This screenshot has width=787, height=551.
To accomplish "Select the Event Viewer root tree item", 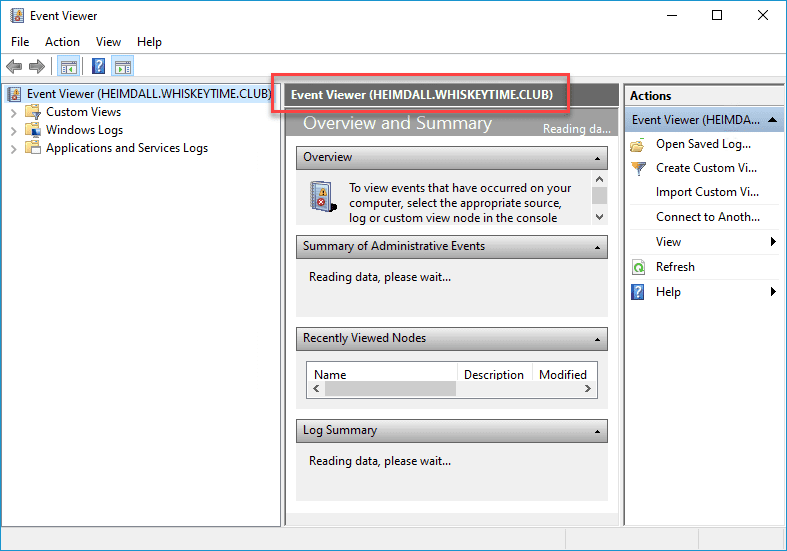I will 149,94.
